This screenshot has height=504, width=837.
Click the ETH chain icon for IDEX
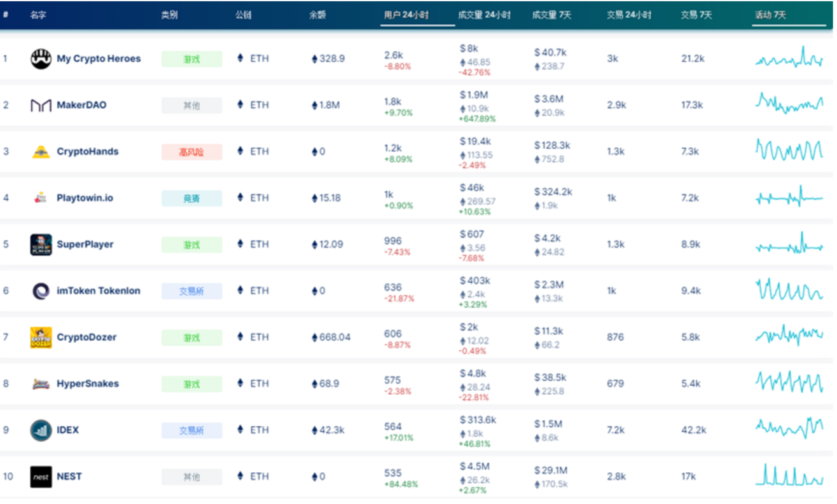pos(240,430)
